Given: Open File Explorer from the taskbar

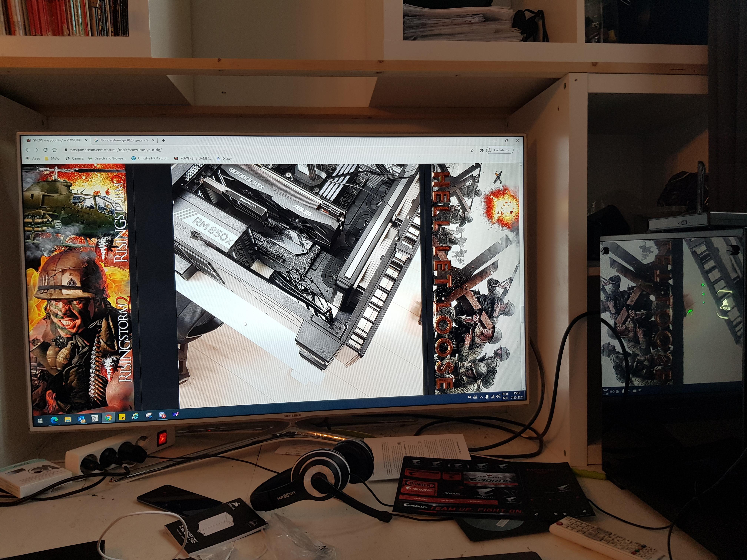Looking at the screenshot, I should click(68, 419).
